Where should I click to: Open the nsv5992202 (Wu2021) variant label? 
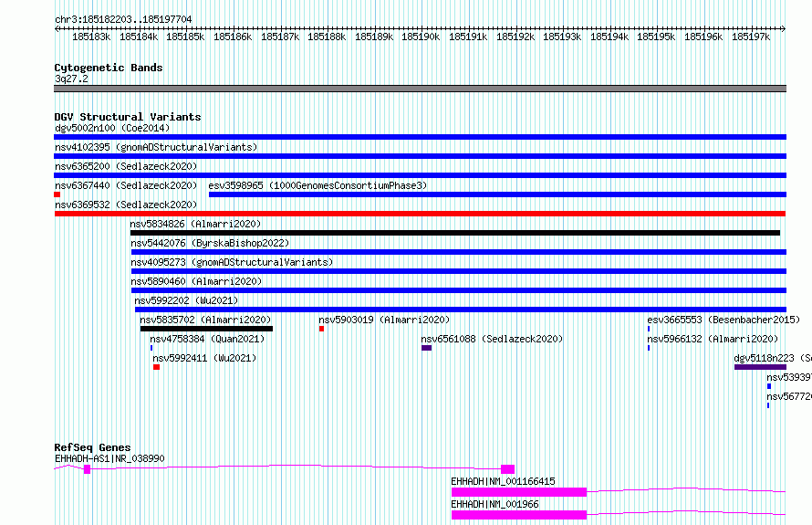coord(186,300)
